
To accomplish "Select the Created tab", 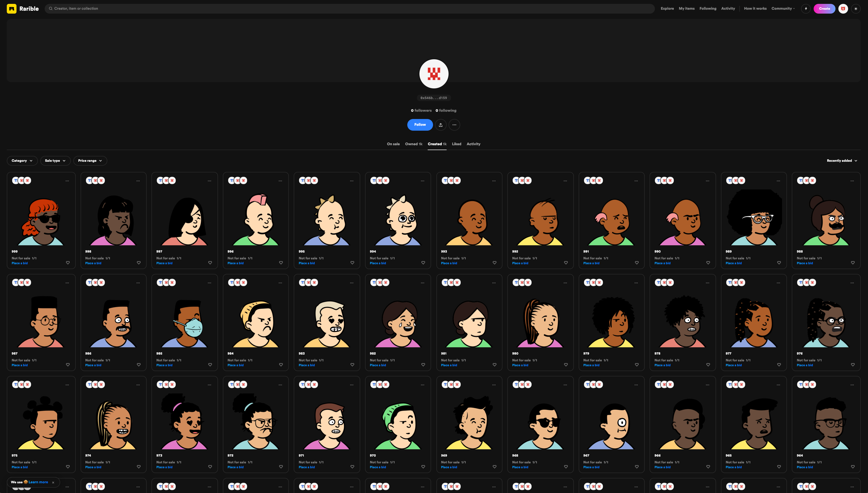I will point(437,144).
